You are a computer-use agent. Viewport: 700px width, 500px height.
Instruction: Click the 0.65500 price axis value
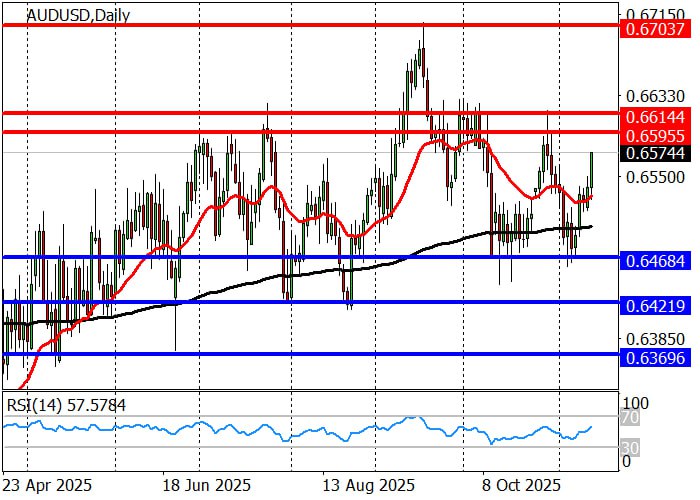pyautogui.click(x=655, y=177)
